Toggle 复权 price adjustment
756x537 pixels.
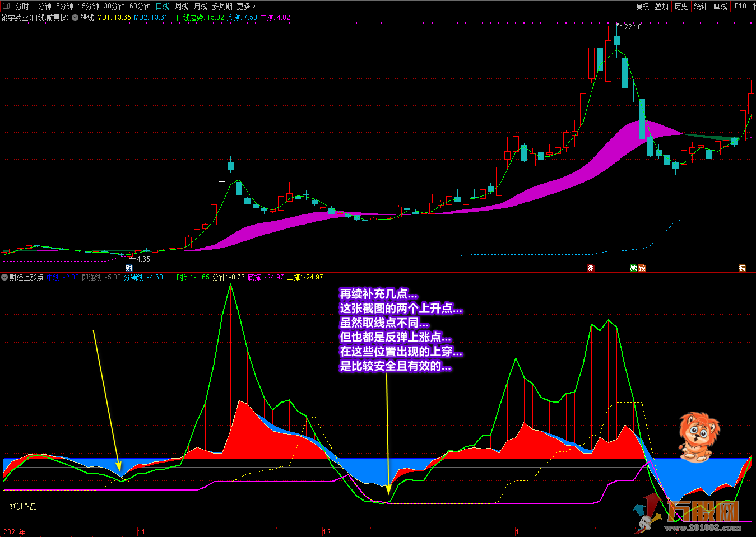(642, 6)
